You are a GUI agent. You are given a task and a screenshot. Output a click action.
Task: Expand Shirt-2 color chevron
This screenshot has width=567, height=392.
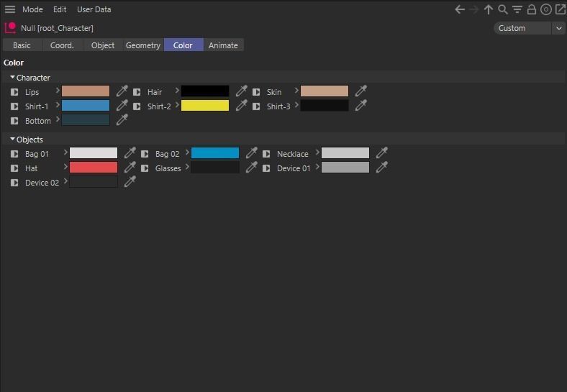click(177, 105)
